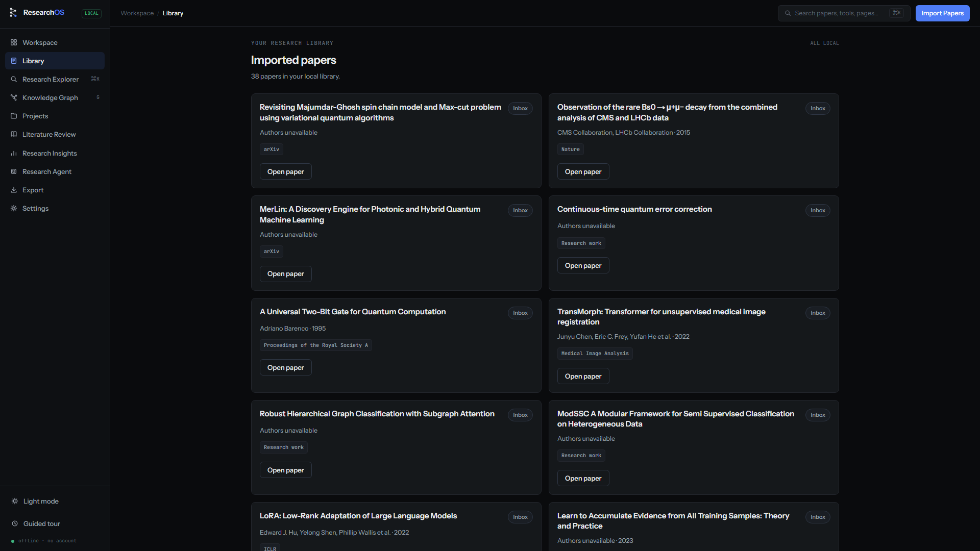Image resolution: width=980 pixels, height=551 pixels.
Task: Open paper for Robust Hierarchical Graph Classification
Action: [x=285, y=470]
